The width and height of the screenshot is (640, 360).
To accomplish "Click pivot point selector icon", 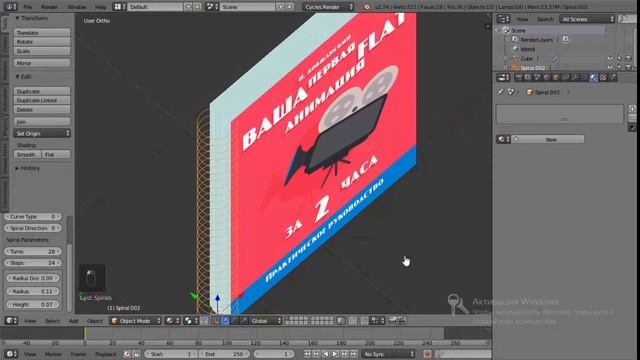I will point(190,321).
